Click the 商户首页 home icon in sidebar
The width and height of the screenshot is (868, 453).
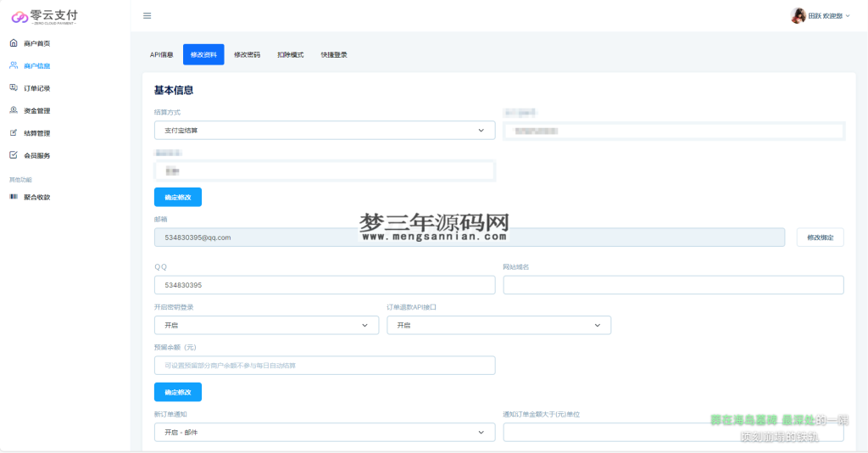[x=14, y=42]
